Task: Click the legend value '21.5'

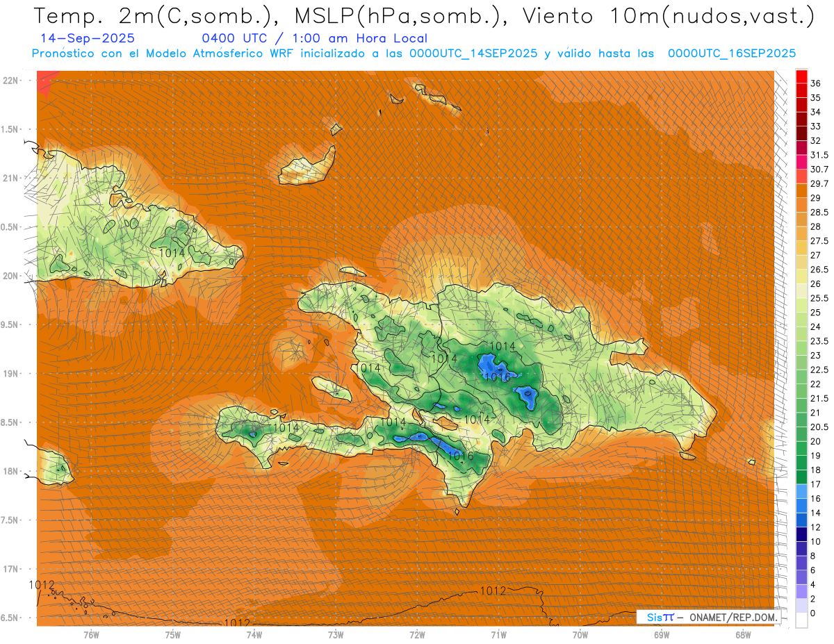Action: pos(819,398)
